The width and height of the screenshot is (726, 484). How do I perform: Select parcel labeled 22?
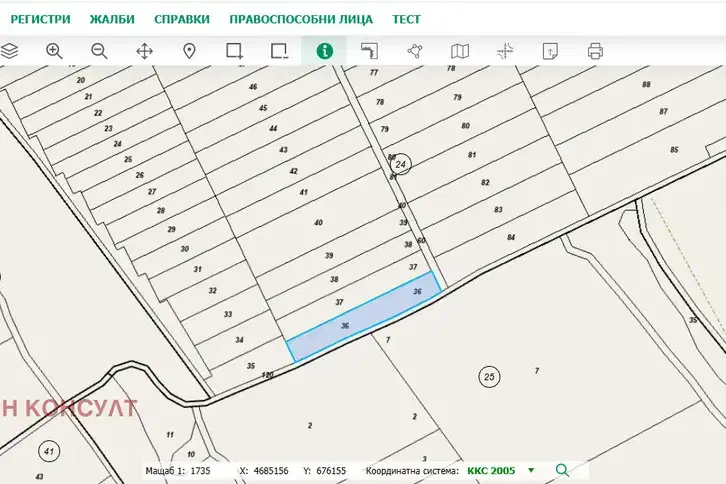pos(98,113)
